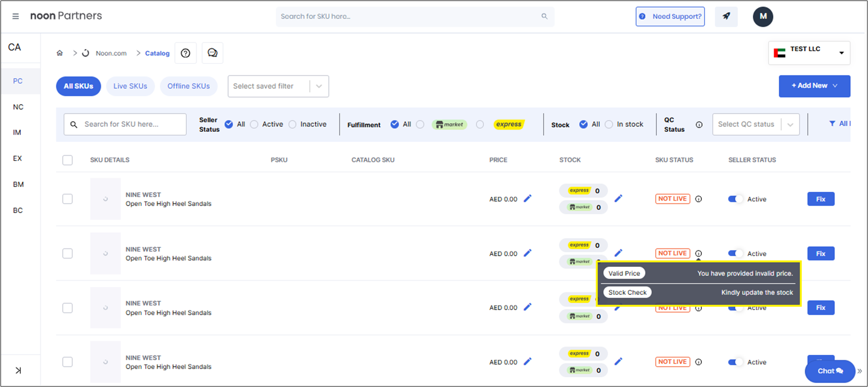Click the info icon beside first NOT LIVE
868x387 pixels.
pos(698,199)
